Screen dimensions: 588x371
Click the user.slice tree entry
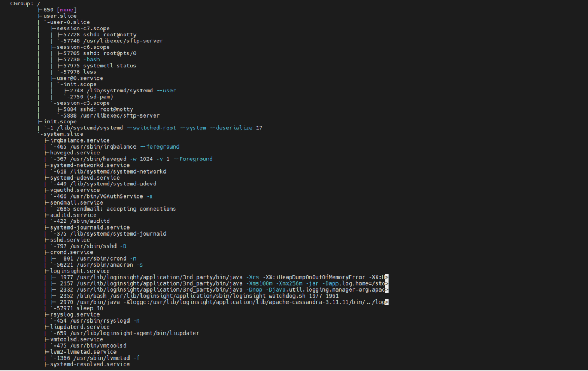pyautogui.click(x=60, y=16)
